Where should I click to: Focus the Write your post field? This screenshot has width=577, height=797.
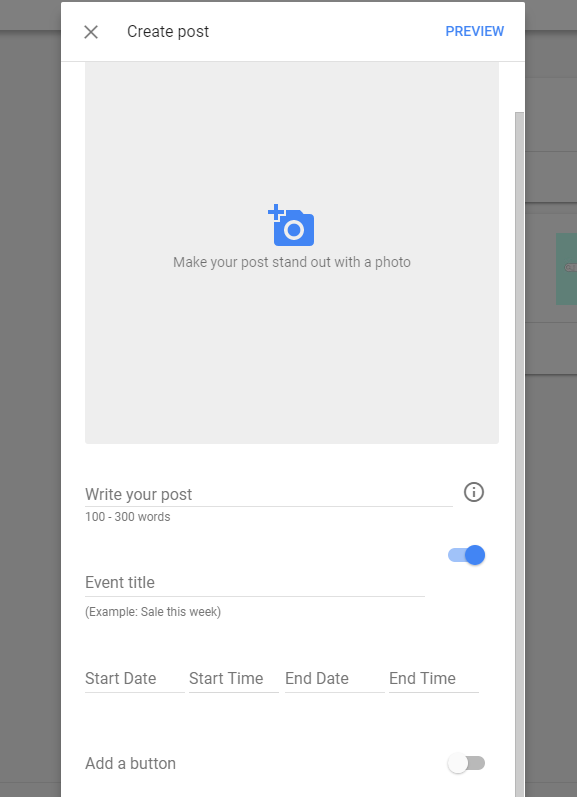(x=269, y=494)
